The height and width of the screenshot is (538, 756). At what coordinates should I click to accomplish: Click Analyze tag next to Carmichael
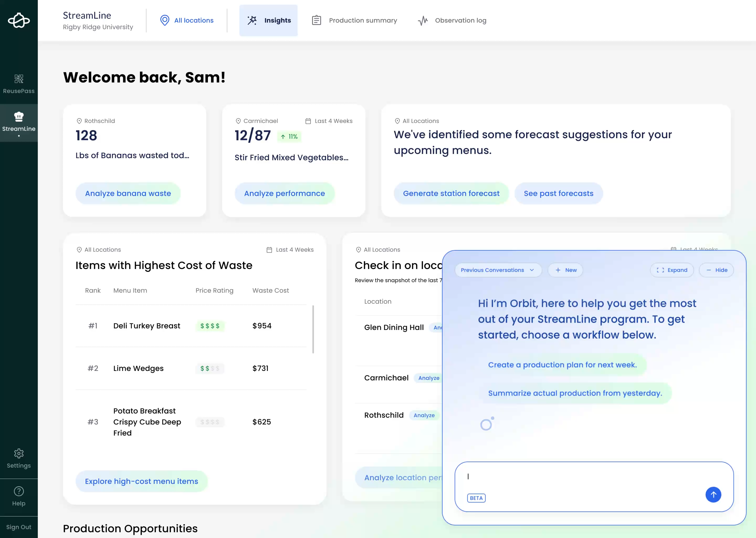click(x=428, y=378)
